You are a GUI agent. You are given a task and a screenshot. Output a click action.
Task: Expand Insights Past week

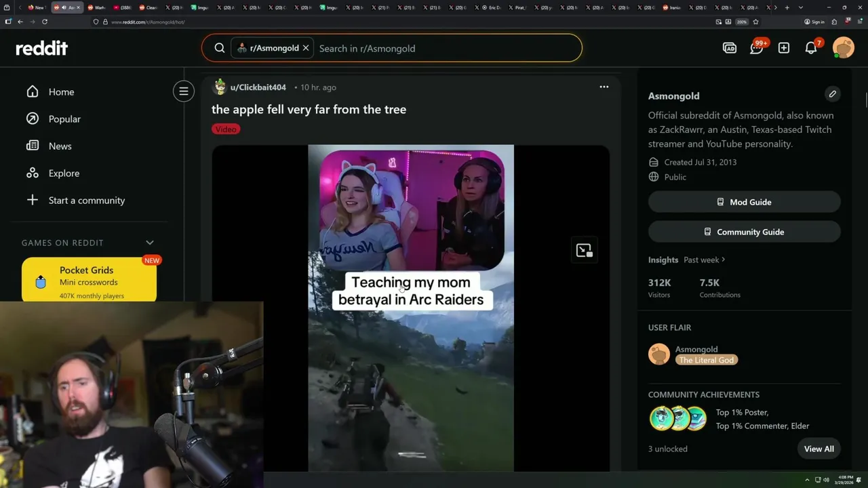705,260
